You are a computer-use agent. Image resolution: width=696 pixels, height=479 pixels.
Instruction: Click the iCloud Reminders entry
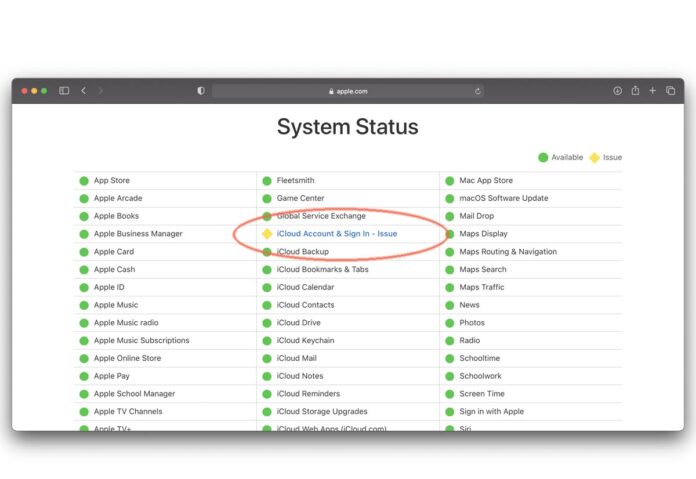(308, 394)
